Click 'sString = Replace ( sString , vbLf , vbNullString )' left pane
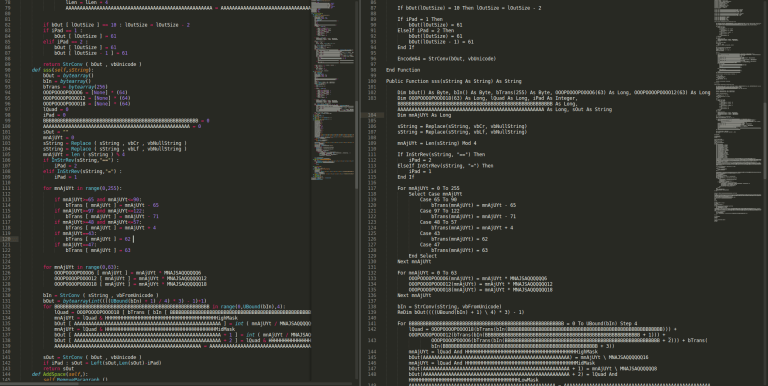Image resolution: width=768 pixels, height=386 pixels. (x=115, y=149)
